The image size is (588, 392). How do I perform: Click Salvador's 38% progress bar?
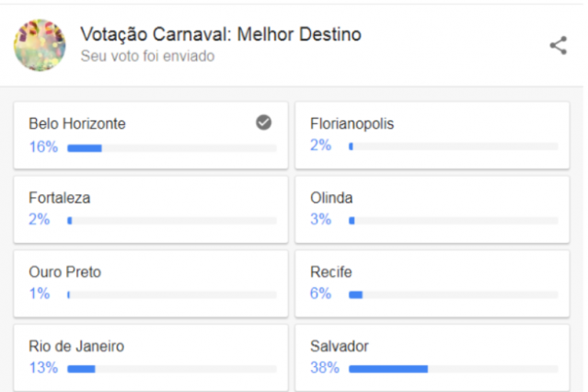pyautogui.click(x=454, y=369)
